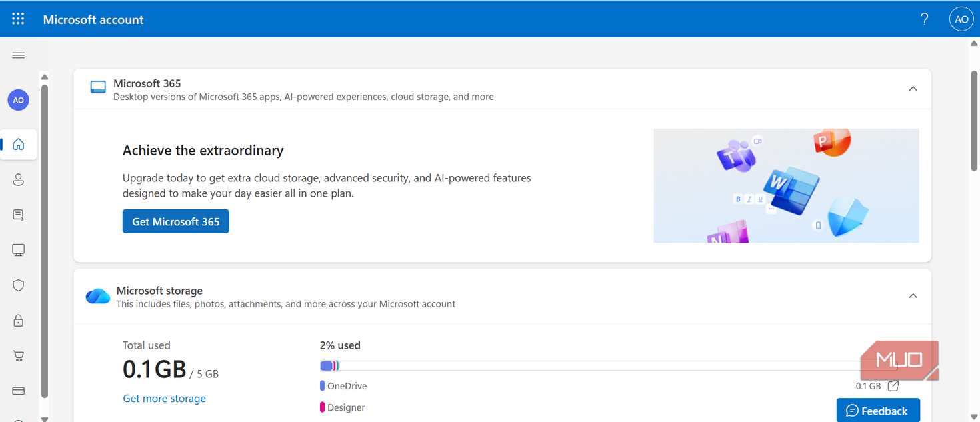Click the OneDrive storage legend label
Image resolution: width=980 pixels, height=422 pixels.
[x=347, y=386]
